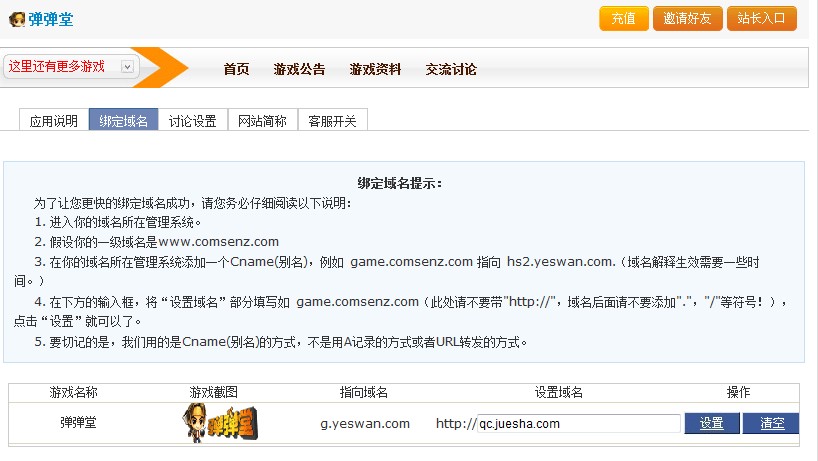Click the 操作 column header
Screen dimensions: 818x461
pos(738,392)
